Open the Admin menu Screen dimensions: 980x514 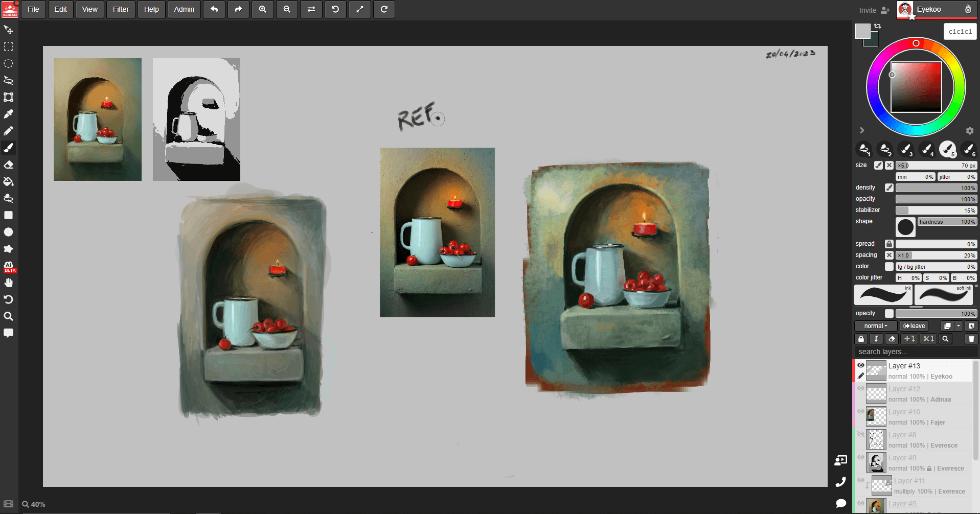(x=184, y=9)
